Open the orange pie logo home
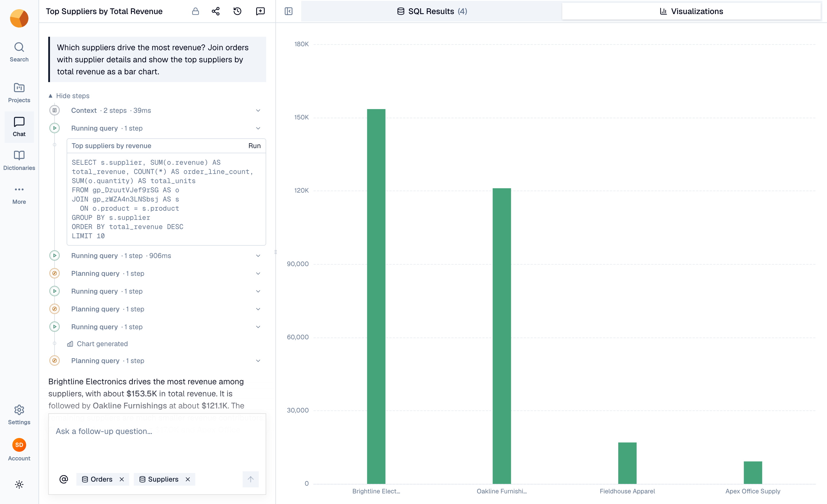 [x=19, y=18]
